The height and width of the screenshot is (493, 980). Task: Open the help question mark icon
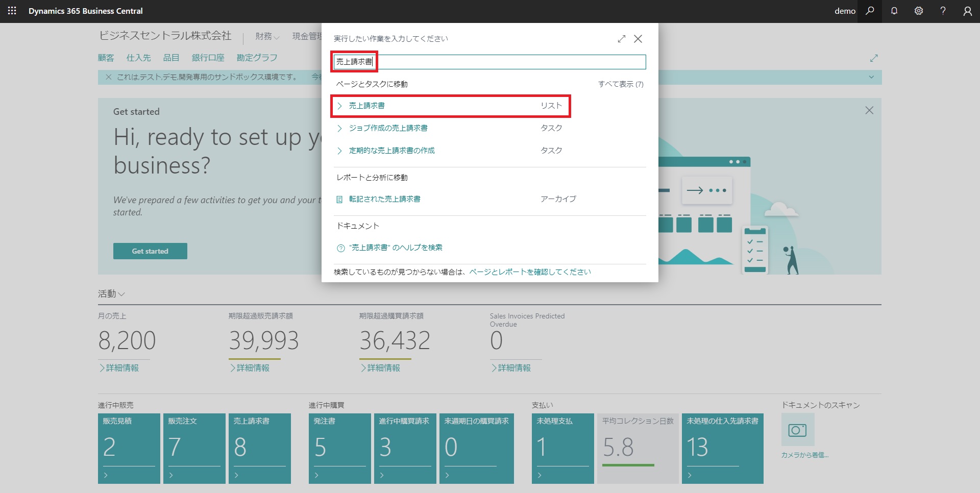pos(943,11)
